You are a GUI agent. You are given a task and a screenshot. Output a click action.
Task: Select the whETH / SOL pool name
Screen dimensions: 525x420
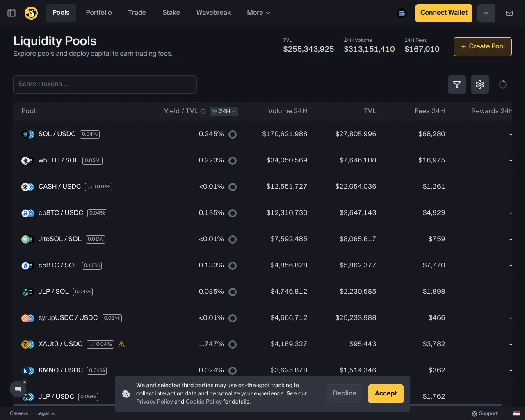coord(58,160)
